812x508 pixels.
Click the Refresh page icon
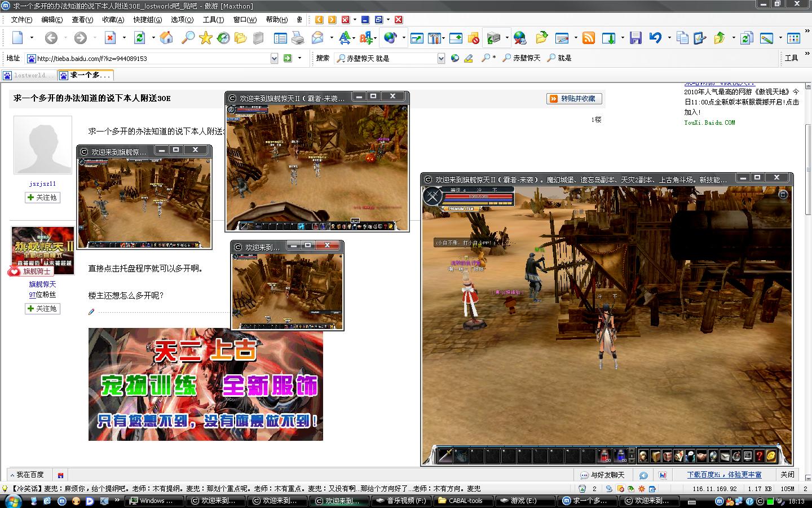coord(139,38)
